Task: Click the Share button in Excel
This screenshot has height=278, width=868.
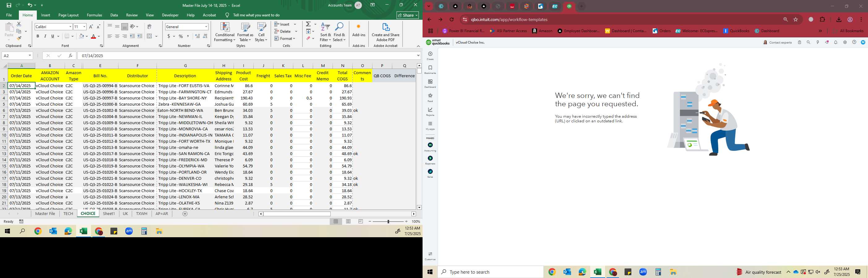Action: click(x=408, y=15)
